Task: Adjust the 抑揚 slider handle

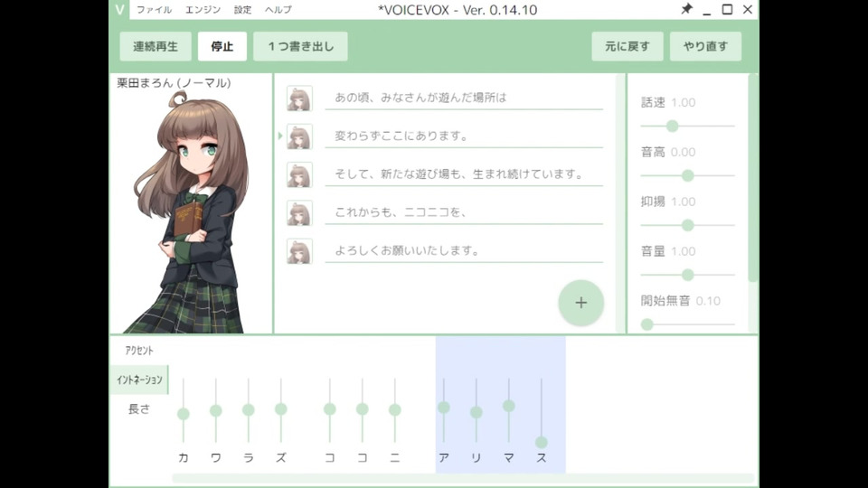Action: click(687, 225)
